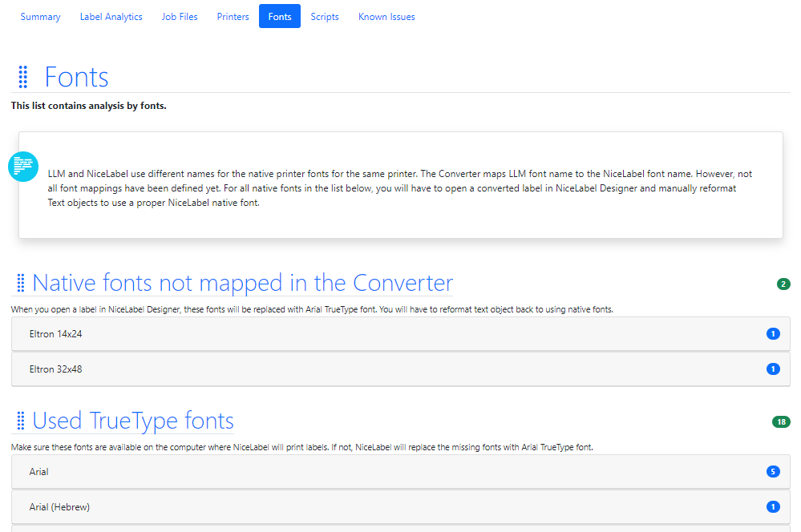Expand the Arial (Hebrew) font row
Image resolution: width=801 pixels, height=532 pixels.
pos(401,507)
